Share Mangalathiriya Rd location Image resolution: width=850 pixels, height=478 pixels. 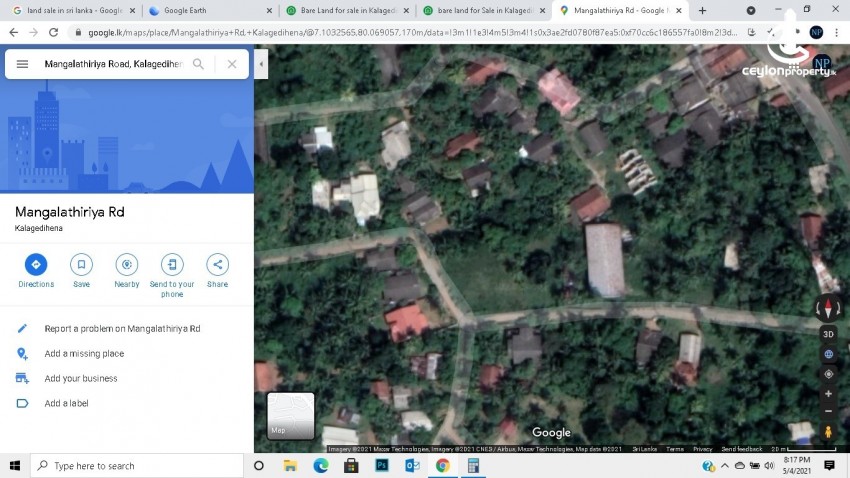point(217,265)
